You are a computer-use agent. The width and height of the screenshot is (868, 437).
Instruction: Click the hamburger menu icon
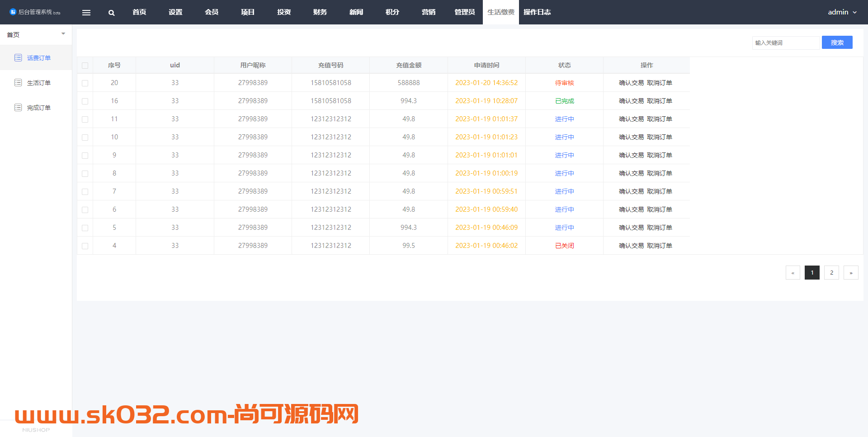[x=86, y=13]
